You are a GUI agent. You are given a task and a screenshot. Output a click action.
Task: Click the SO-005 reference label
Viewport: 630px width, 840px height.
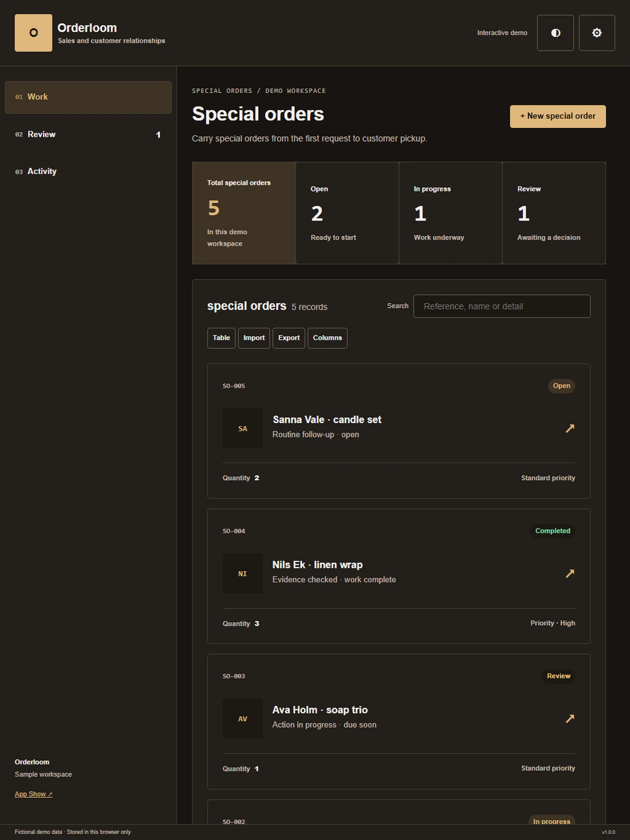click(x=234, y=386)
